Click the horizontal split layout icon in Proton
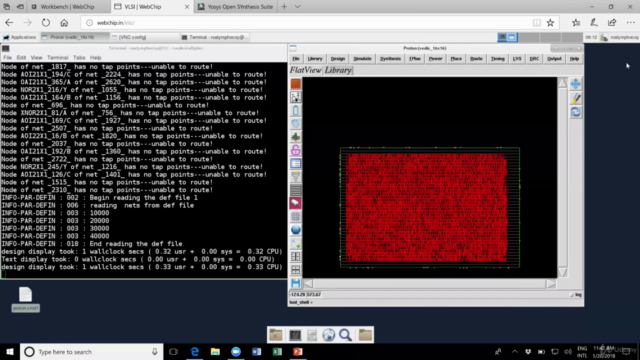640x360 pixels. [296, 269]
